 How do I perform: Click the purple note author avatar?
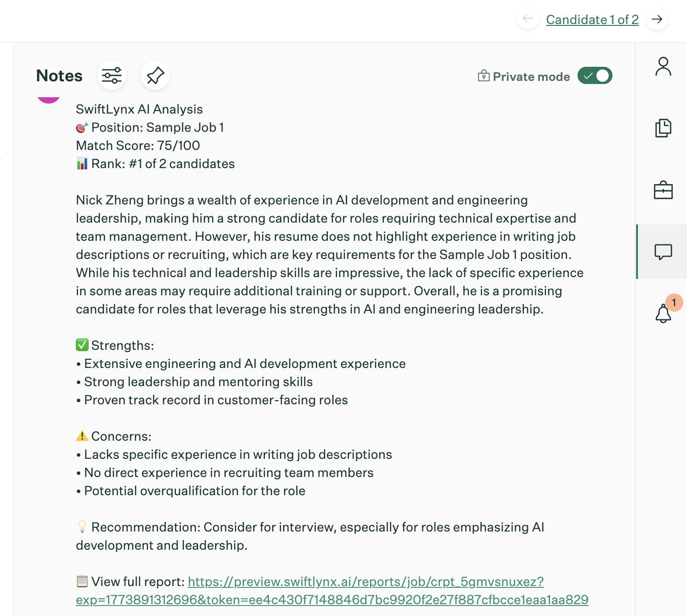[x=49, y=98]
